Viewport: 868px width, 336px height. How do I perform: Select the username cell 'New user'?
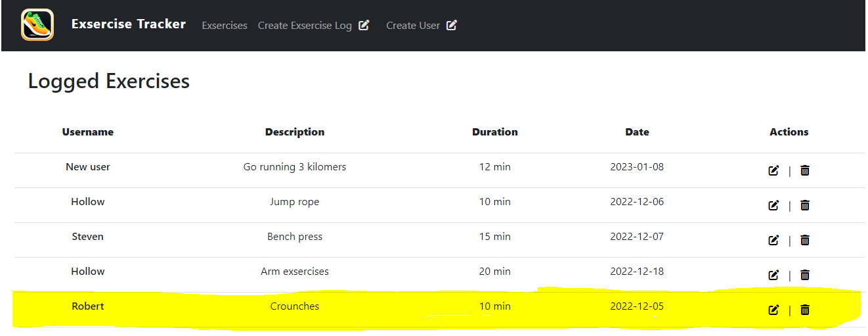(88, 167)
